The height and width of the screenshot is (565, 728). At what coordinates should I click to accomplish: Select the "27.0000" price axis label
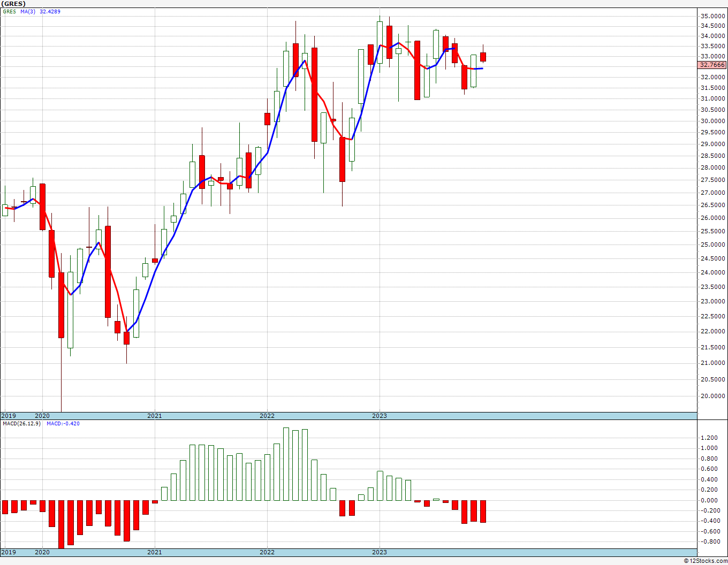(713, 193)
